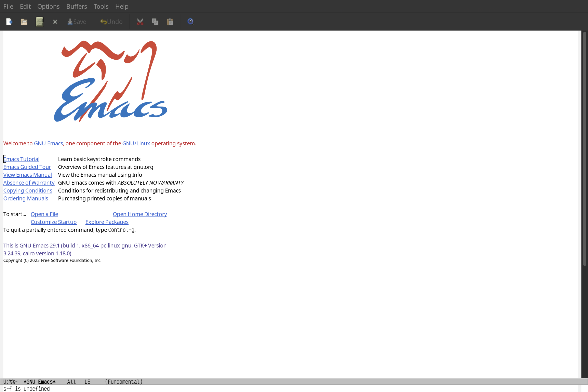Click the New File icon
The width and height of the screenshot is (588, 392).
pos(9,21)
